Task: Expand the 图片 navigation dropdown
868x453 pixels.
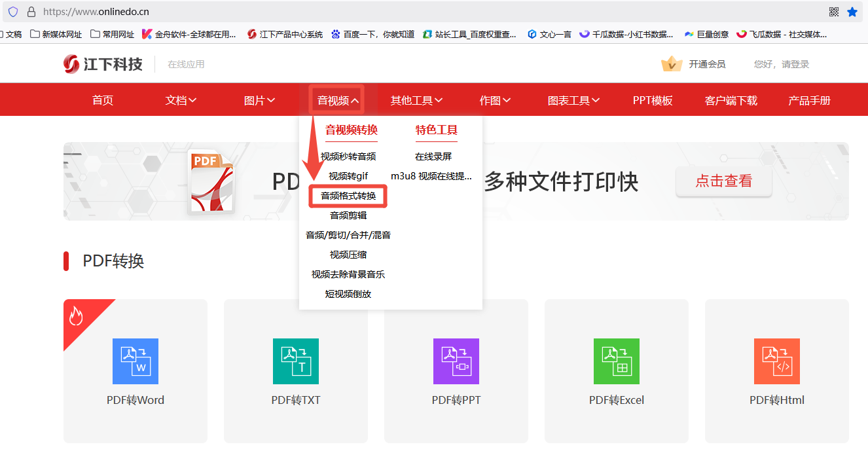Action: coord(259,100)
